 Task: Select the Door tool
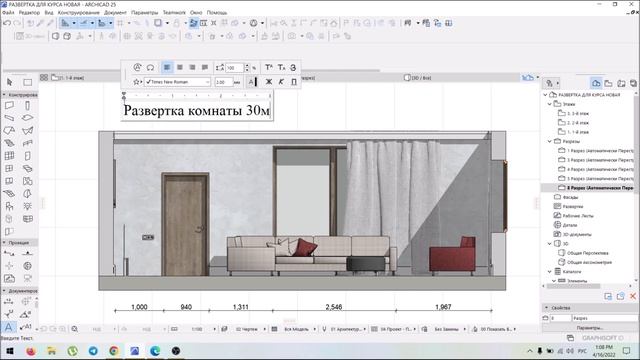pos(27,156)
